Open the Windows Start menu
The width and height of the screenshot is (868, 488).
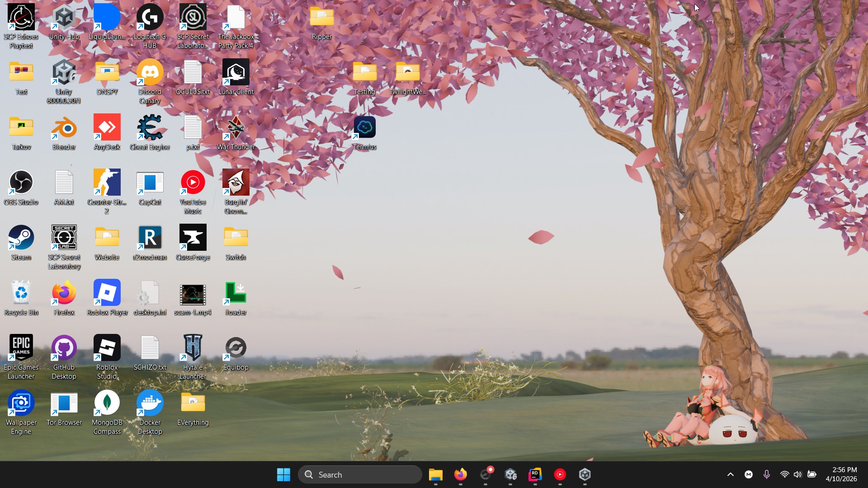[283, 474]
